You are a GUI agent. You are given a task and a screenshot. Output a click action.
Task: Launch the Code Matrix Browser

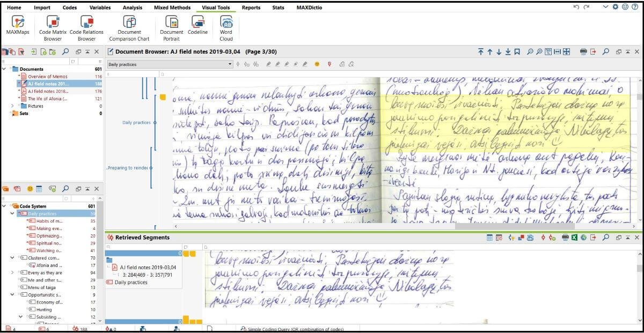coord(53,26)
